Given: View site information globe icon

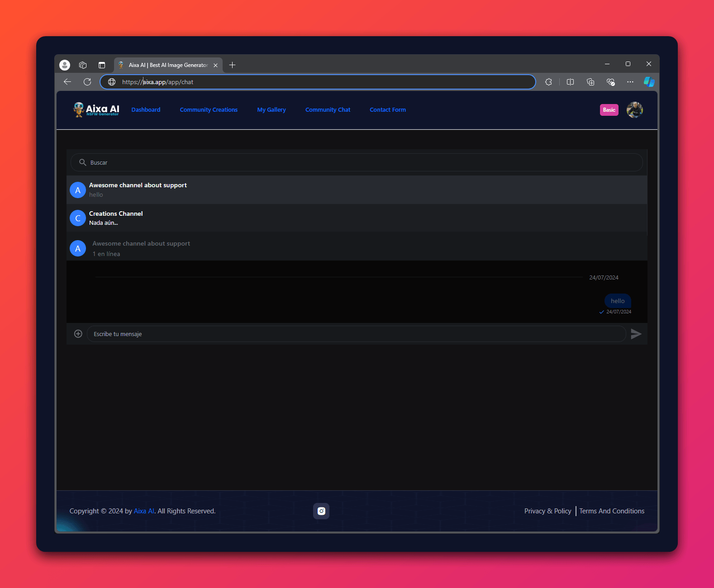Looking at the screenshot, I should [x=112, y=82].
